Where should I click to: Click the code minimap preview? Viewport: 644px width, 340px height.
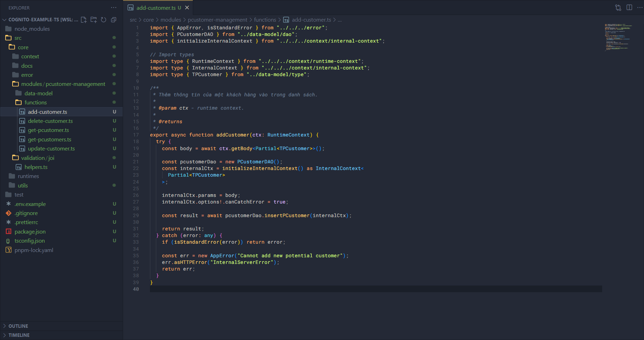(618, 37)
